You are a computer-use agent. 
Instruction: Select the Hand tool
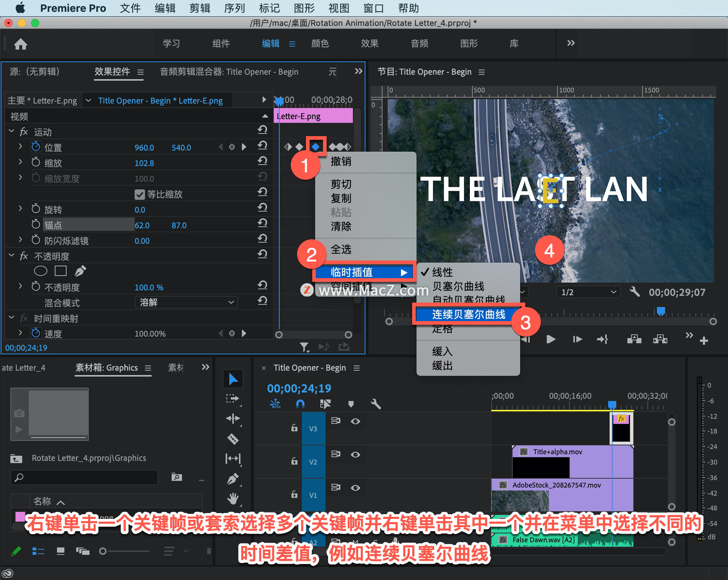(x=233, y=498)
